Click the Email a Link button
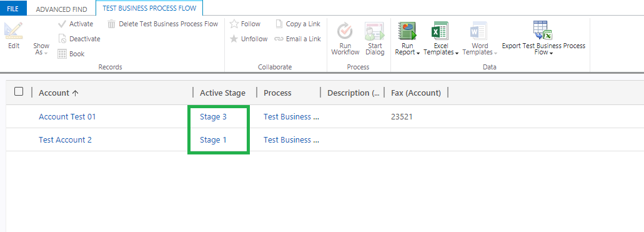 (298, 39)
